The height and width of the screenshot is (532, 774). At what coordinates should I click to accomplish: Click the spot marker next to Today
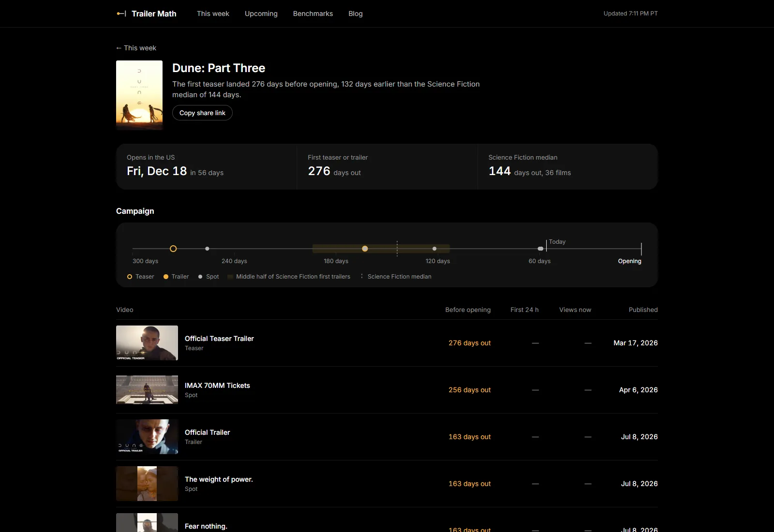[540, 249]
